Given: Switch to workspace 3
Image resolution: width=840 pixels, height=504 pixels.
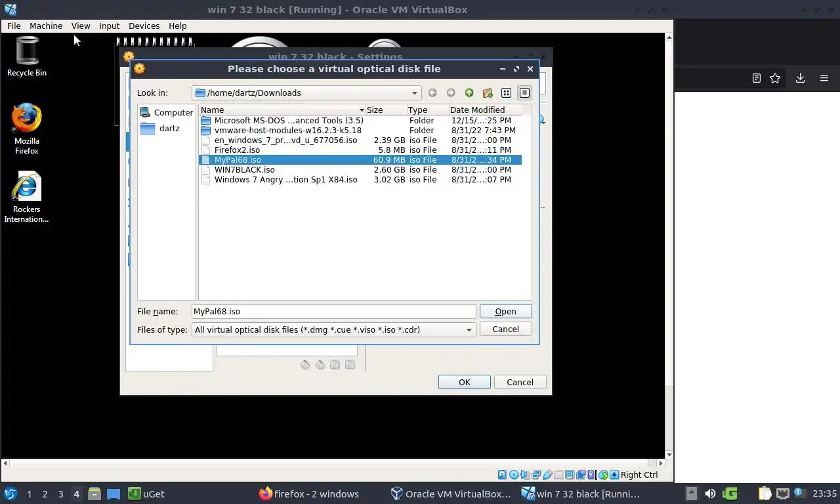Looking at the screenshot, I should click(x=60, y=494).
